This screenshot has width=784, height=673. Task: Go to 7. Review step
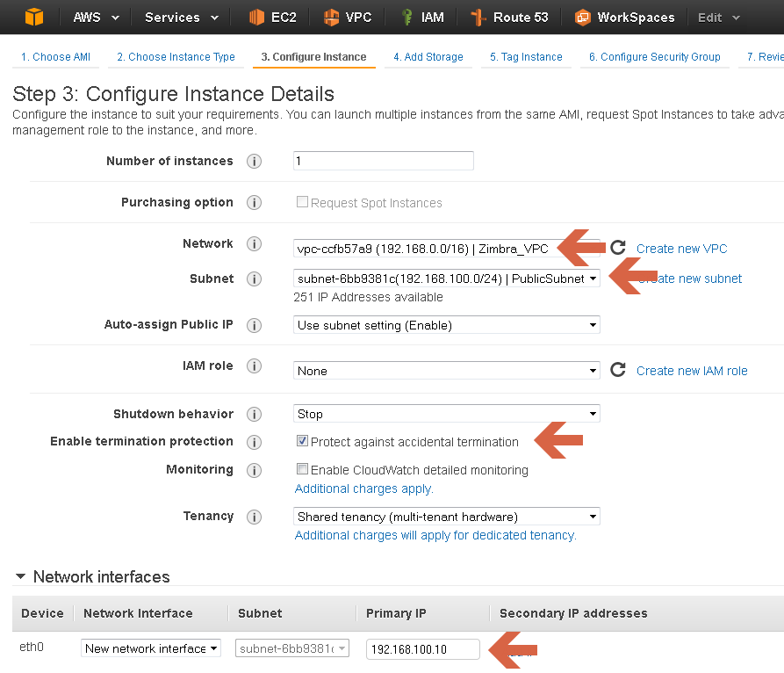pos(765,57)
